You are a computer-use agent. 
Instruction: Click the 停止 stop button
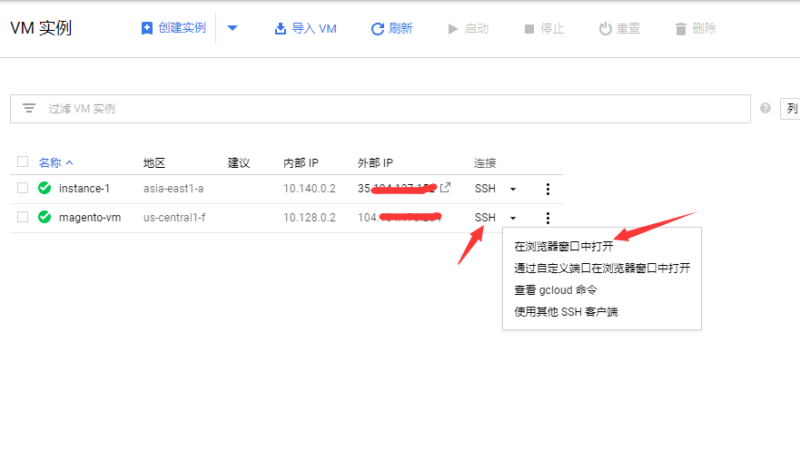[x=544, y=29]
